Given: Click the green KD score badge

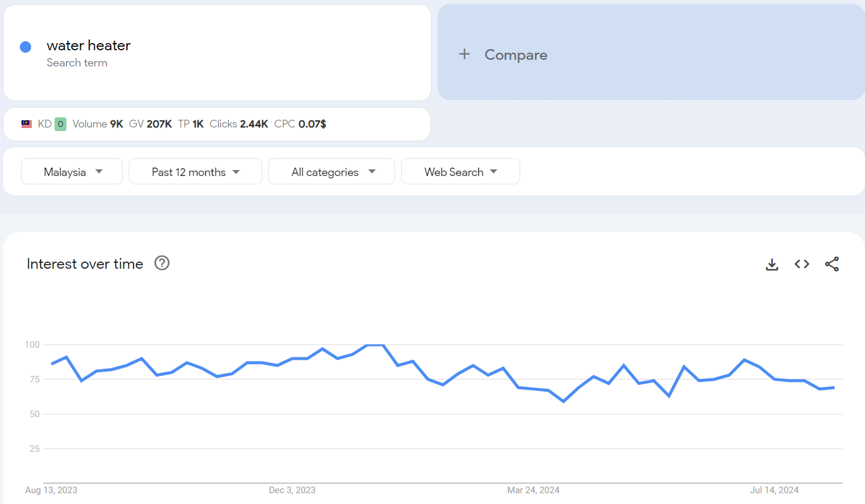Looking at the screenshot, I should [60, 124].
